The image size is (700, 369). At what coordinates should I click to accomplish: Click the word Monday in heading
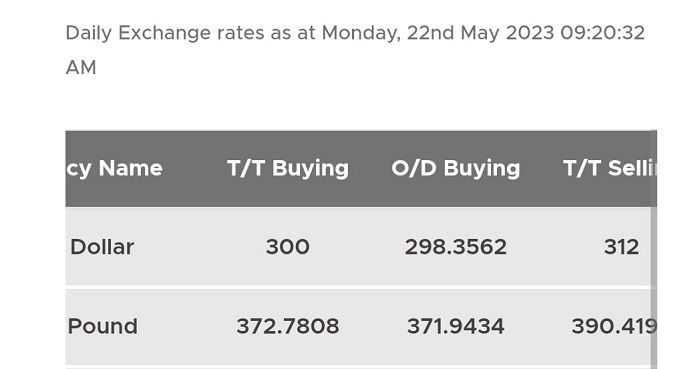point(361,33)
